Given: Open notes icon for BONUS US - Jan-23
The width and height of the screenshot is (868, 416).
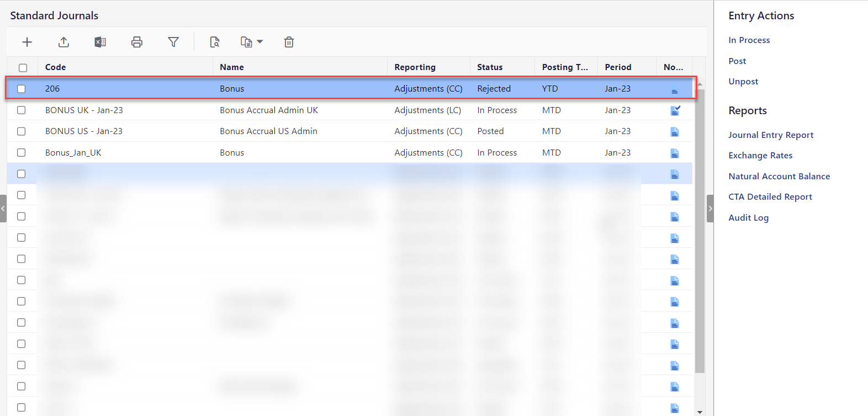Looking at the screenshot, I should coord(675,131).
